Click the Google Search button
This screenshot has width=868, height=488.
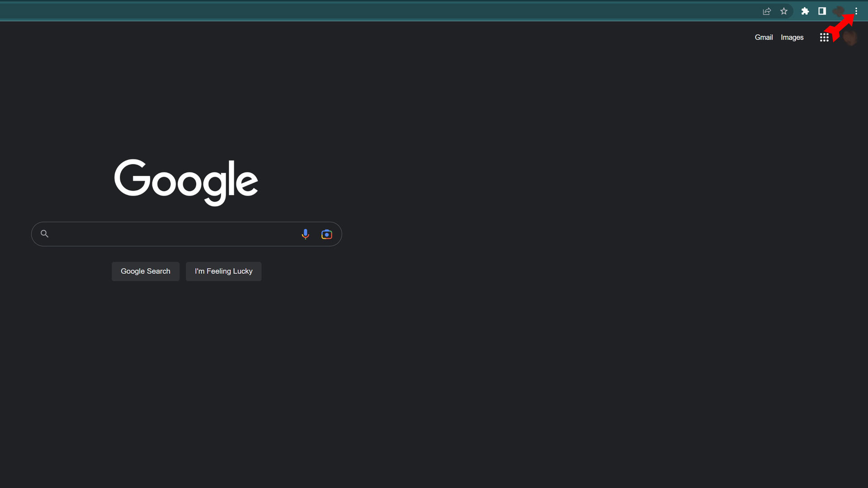coord(145,271)
